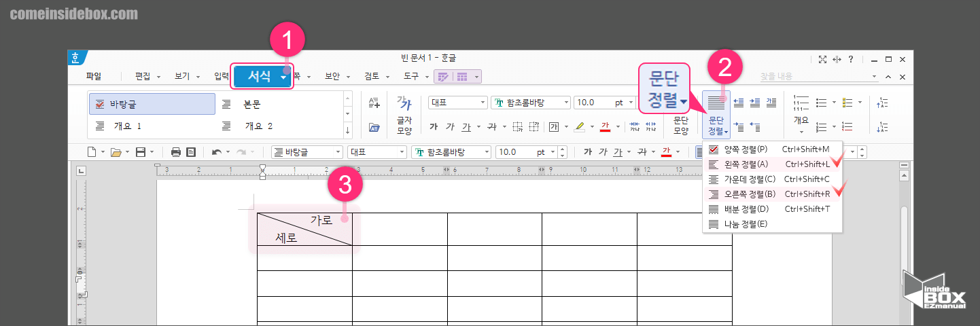
Task: Click the save diskette icon
Action: [141, 152]
